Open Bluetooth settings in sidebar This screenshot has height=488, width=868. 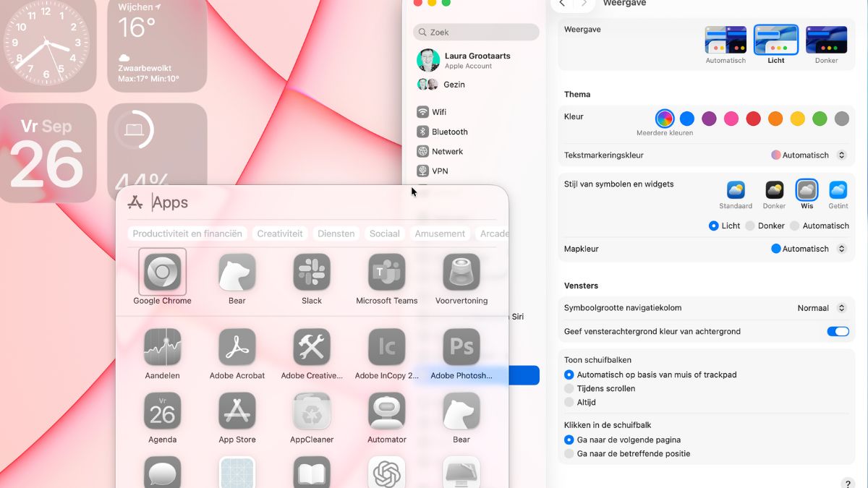point(449,132)
